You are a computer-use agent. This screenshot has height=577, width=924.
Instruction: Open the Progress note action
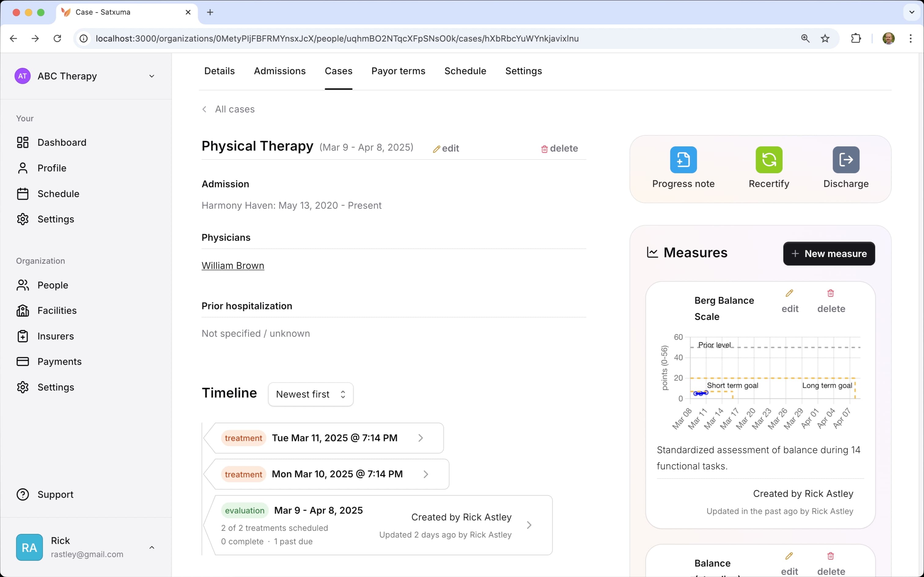683,167
